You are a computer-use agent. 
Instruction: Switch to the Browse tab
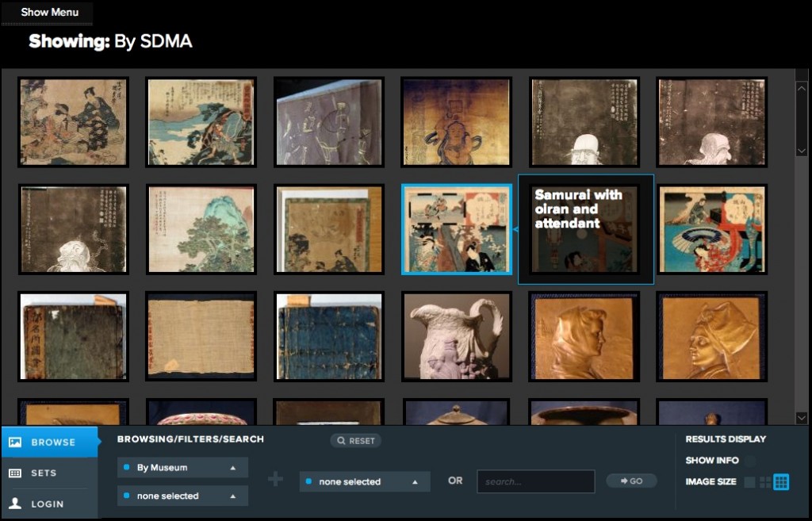point(49,442)
